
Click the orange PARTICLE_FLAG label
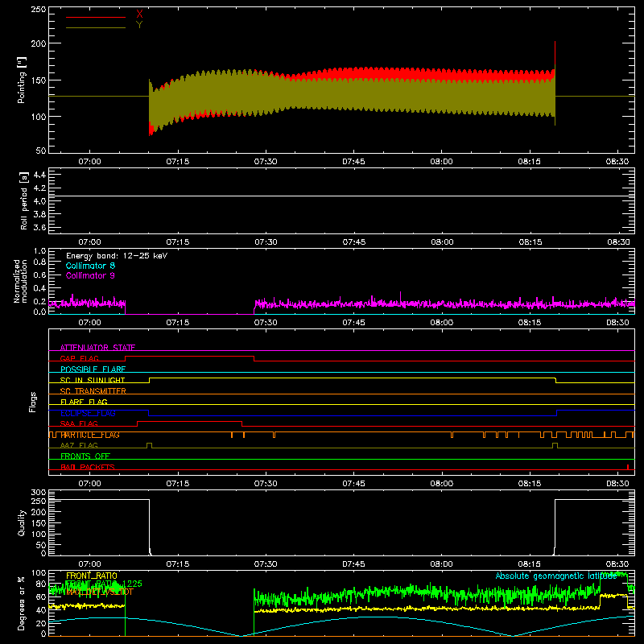coord(90,435)
